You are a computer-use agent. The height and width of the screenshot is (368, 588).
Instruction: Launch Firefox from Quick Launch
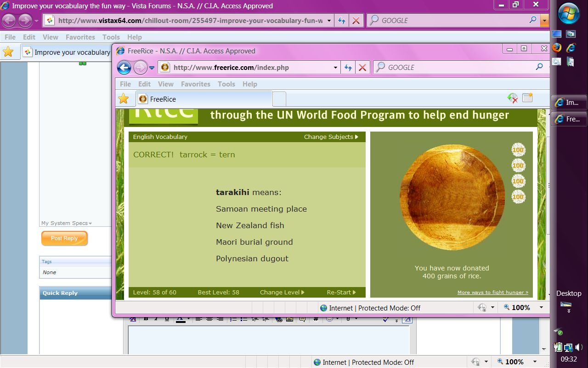[557, 47]
